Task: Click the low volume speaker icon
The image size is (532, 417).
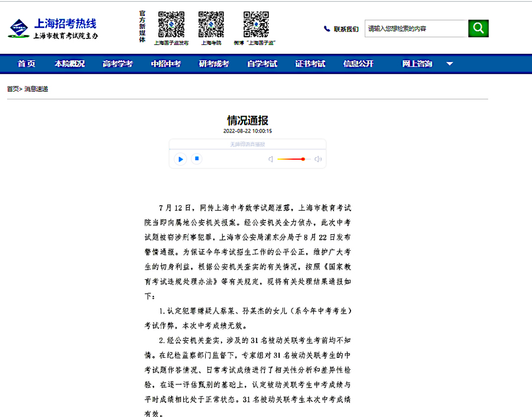Action: 271,159
